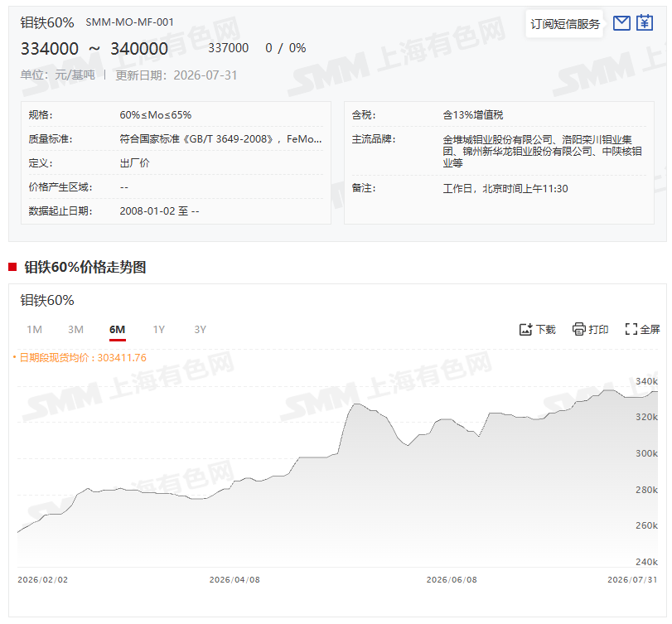Click y-axis label 340k
The height and width of the screenshot is (624, 672).
pos(646,381)
